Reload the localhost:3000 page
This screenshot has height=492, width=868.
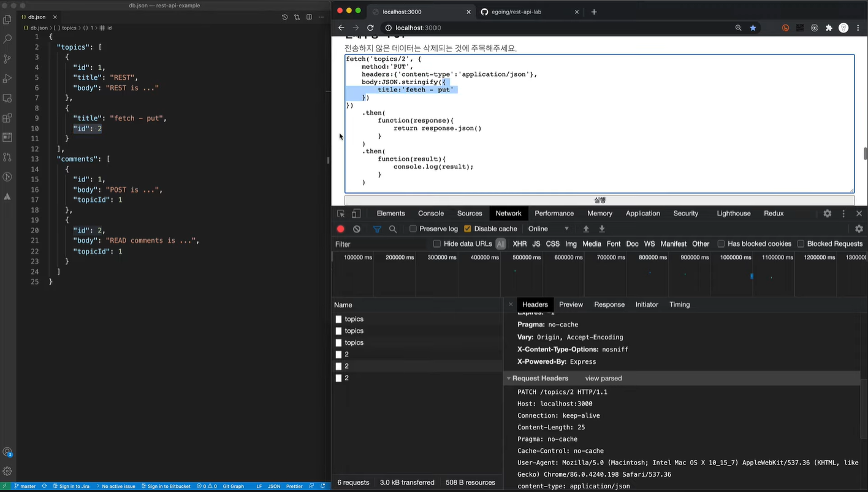point(370,28)
